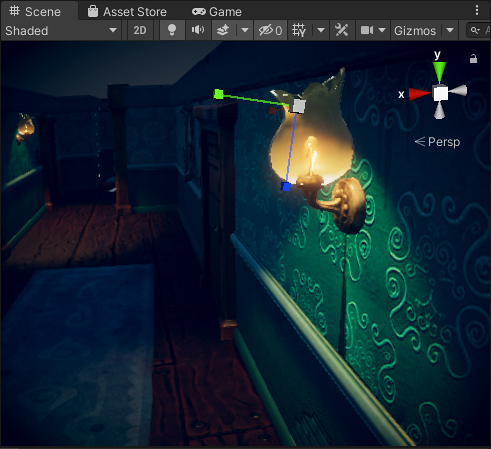Image resolution: width=491 pixels, height=449 pixels.
Task: Open the Shaded draw mode dropdown
Action: pyautogui.click(x=61, y=31)
